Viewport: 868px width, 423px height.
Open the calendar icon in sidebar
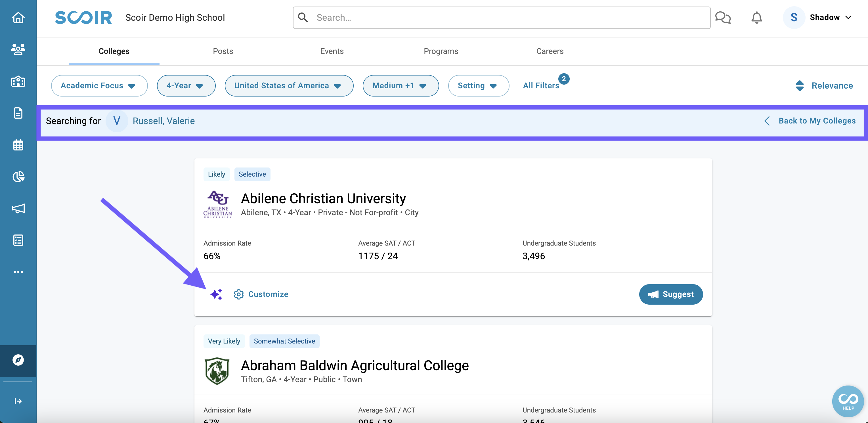coord(18,145)
